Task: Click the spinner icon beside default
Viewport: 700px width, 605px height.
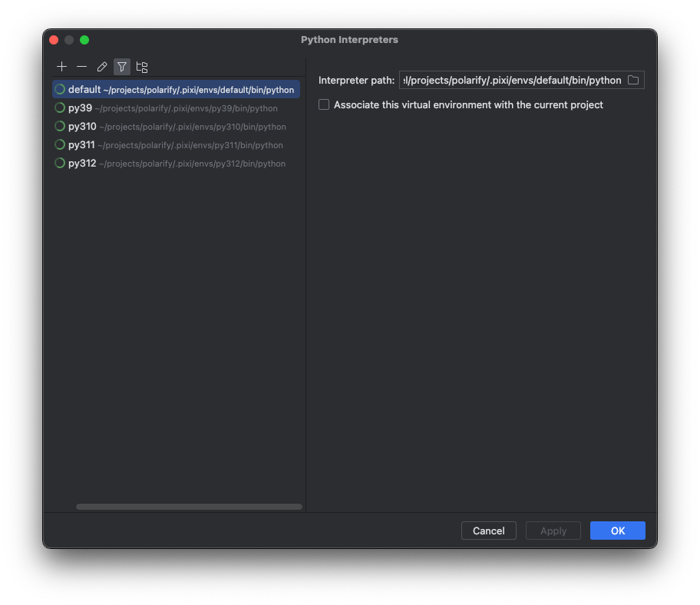Action: click(60, 89)
